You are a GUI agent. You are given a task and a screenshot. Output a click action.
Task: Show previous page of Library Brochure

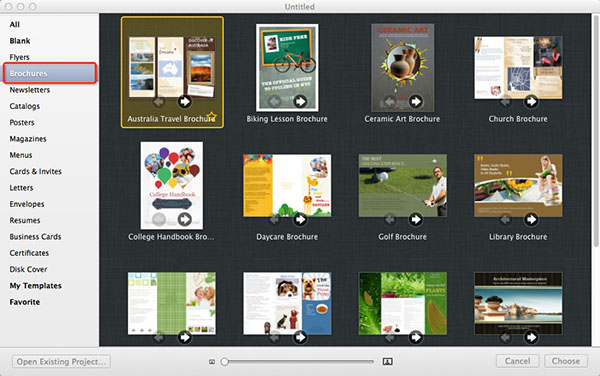[x=505, y=220]
